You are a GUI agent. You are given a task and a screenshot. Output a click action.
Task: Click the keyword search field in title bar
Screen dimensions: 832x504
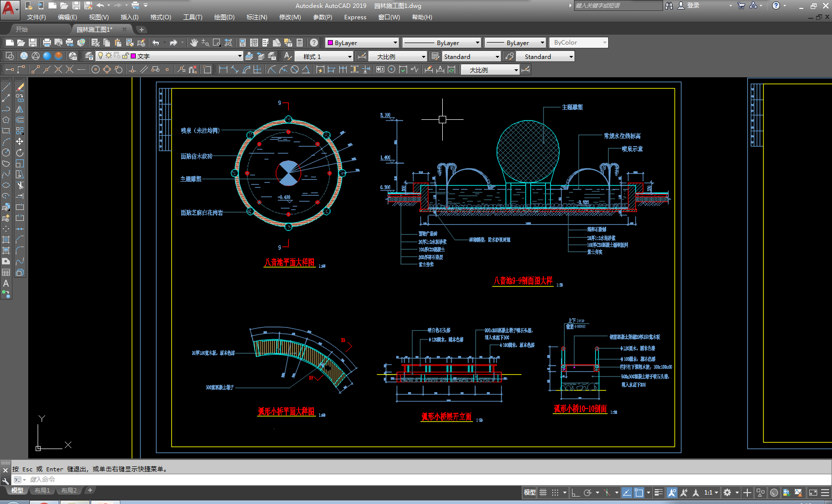pyautogui.click(x=617, y=5)
